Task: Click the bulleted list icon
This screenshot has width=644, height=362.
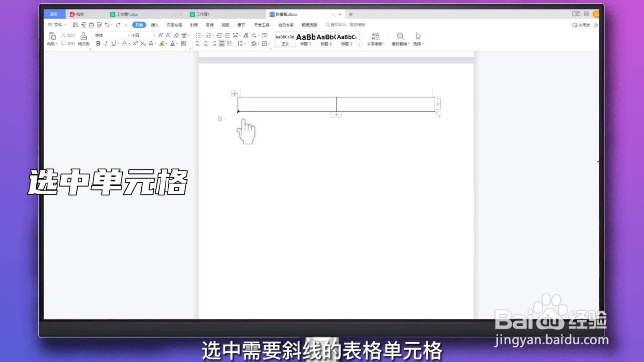Action: pos(198,35)
